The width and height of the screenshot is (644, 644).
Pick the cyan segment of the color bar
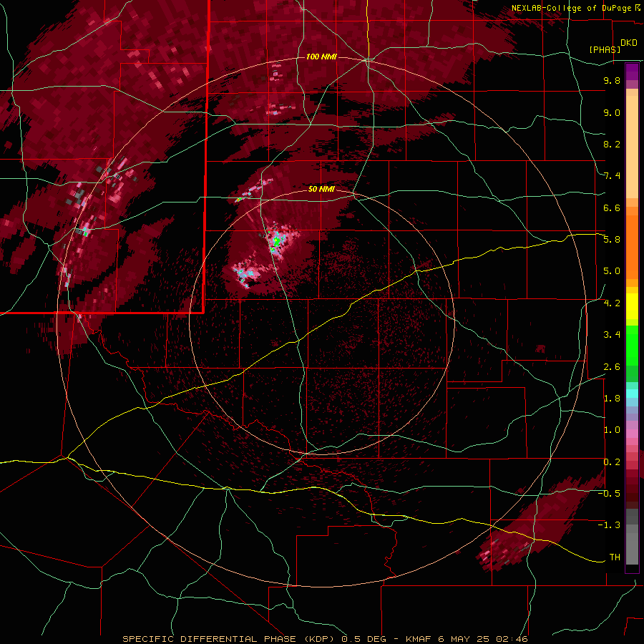[x=632, y=394]
